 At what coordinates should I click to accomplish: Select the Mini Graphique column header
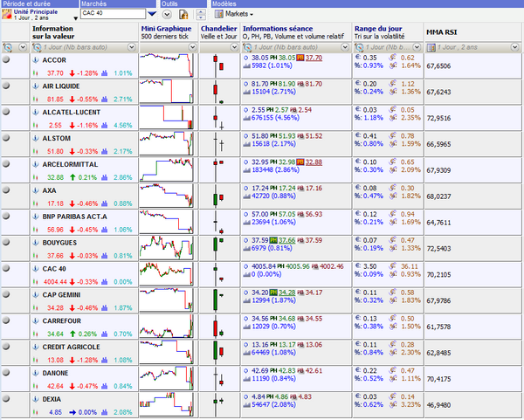(169, 32)
